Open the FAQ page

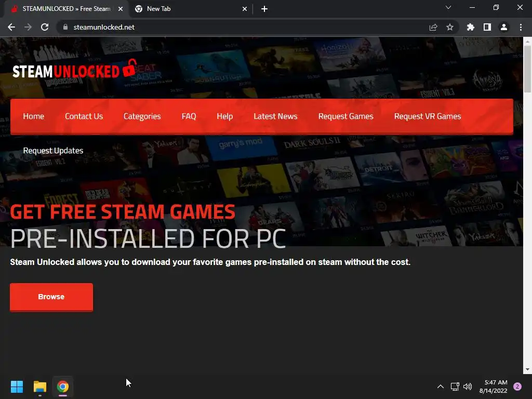pyautogui.click(x=189, y=116)
